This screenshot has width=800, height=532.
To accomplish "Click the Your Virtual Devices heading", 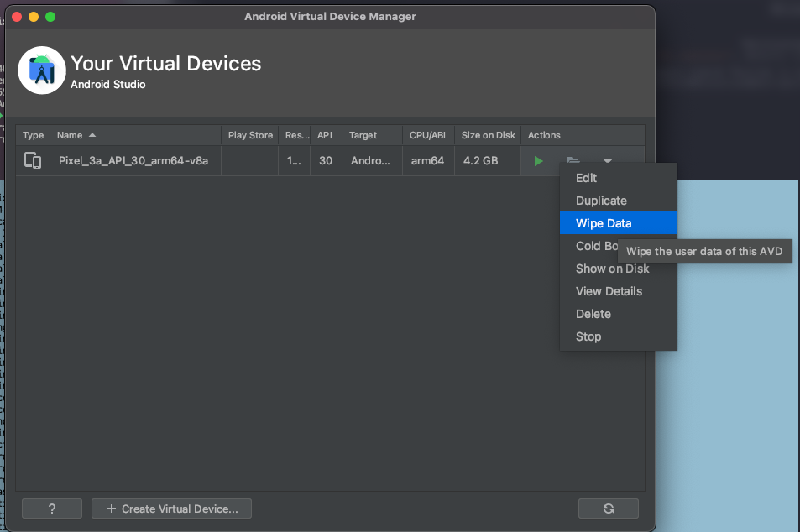I will click(166, 64).
